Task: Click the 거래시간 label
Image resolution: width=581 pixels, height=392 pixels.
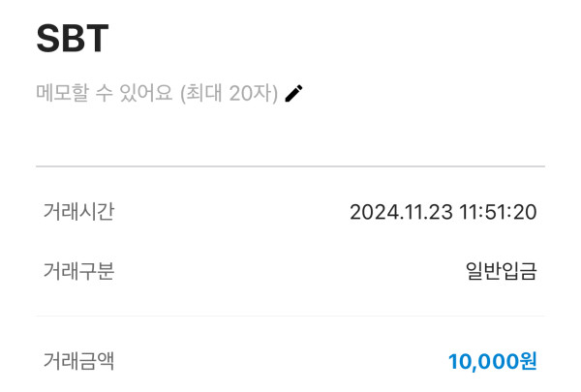Action: 78,211
